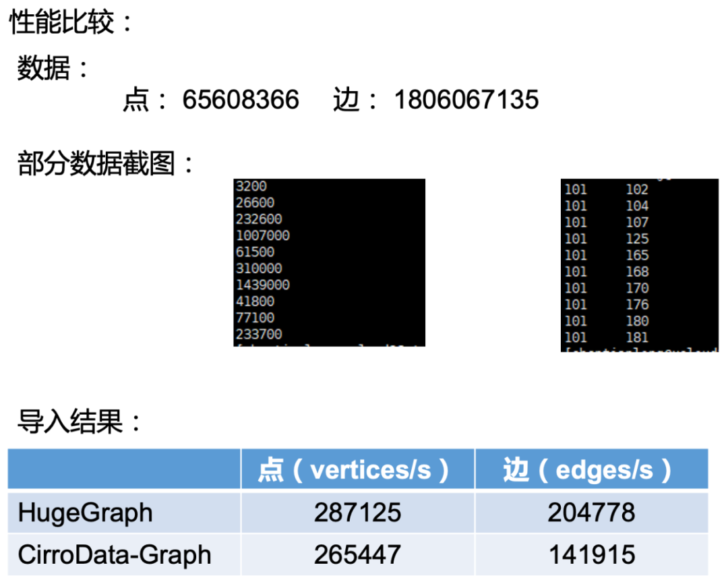Select vertex count 65608366
728x582 pixels.
tap(241, 100)
